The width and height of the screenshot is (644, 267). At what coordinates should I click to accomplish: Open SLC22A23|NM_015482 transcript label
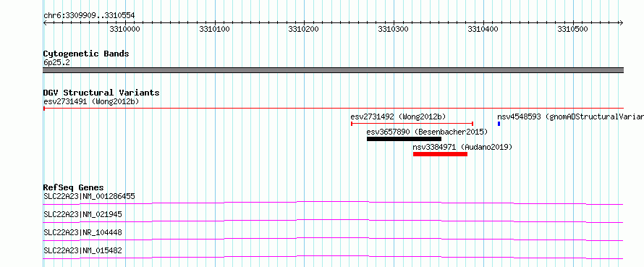[x=82, y=250]
